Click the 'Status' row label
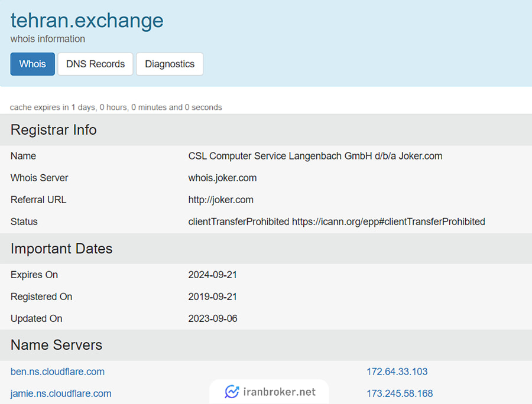The image size is (532, 404). [x=24, y=221]
